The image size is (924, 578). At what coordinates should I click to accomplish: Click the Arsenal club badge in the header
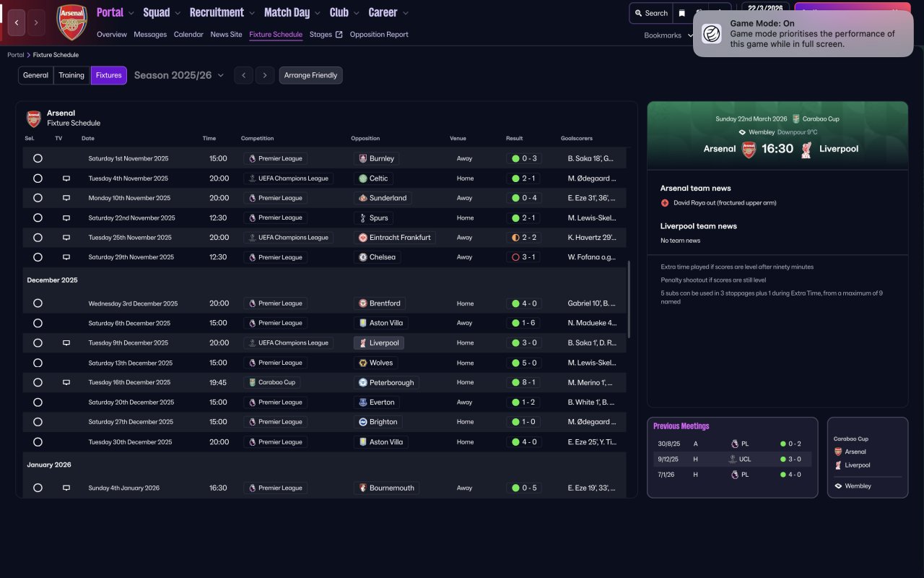click(x=71, y=22)
